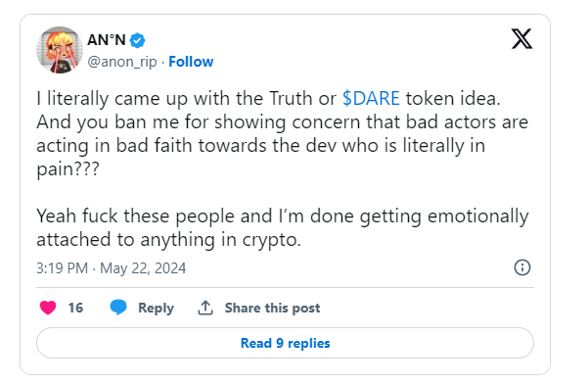588x384 pixels.
Task: Click the X logo icon
Action: 521,38
